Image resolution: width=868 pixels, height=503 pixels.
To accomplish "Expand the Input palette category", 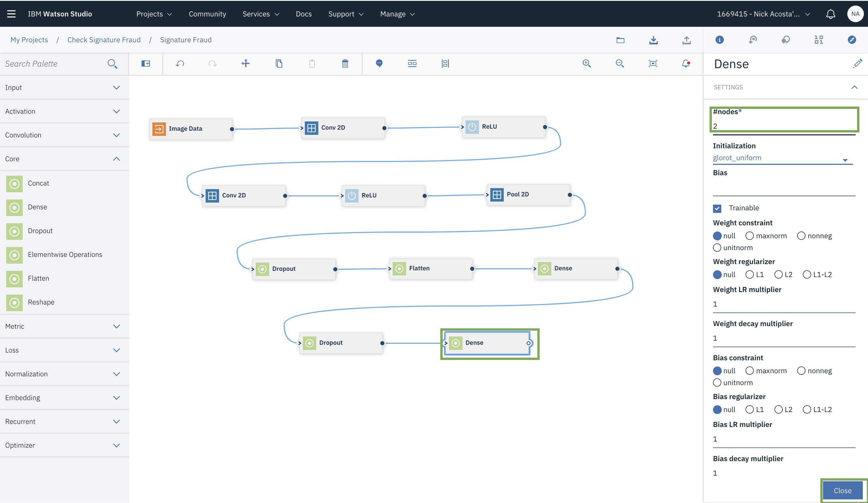I will [x=64, y=88].
